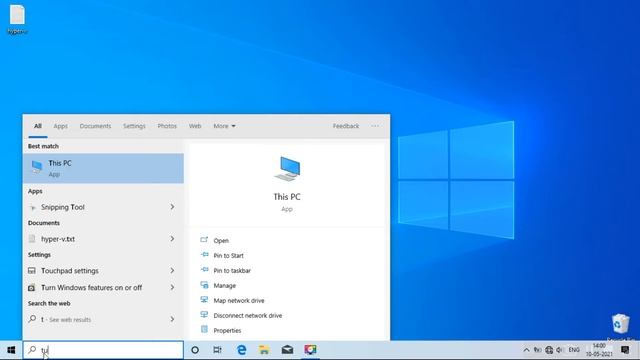Open the More filters dropdown
This screenshot has height=360, width=640.
tap(224, 126)
